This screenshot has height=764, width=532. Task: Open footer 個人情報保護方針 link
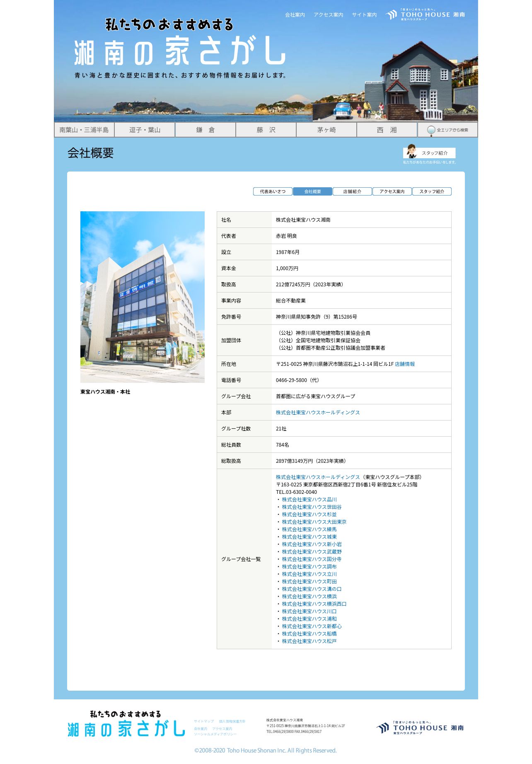(x=232, y=721)
